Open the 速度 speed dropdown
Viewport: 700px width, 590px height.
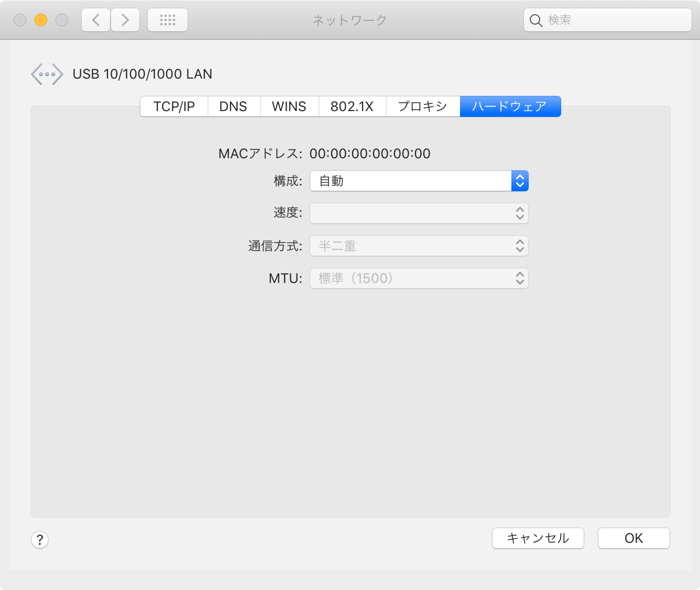pos(419,213)
